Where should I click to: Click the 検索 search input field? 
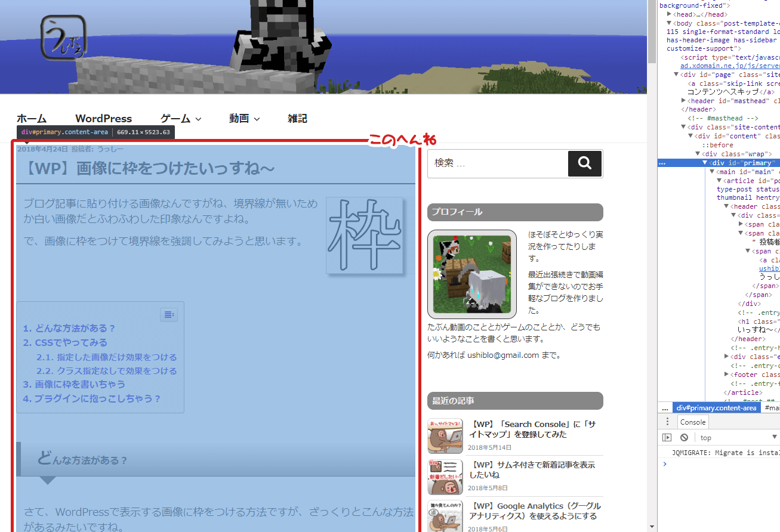498,163
